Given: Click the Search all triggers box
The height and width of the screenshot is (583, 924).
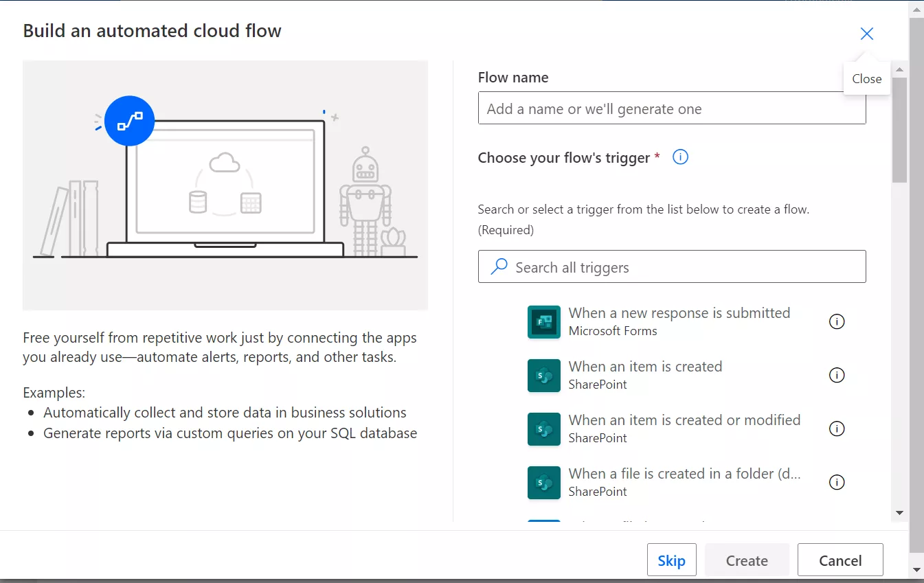Looking at the screenshot, I should [672, 267].
